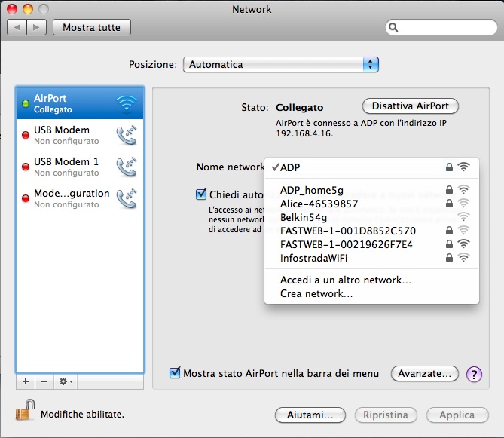504x438 pixels.
Task: Click the back navigation arrow
Action: pos(17,27)
